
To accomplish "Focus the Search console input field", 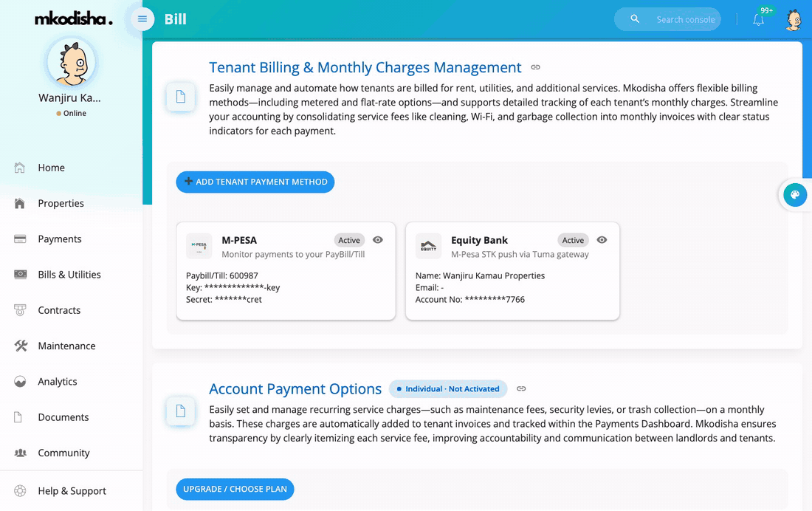I will [x=685, y=20].
